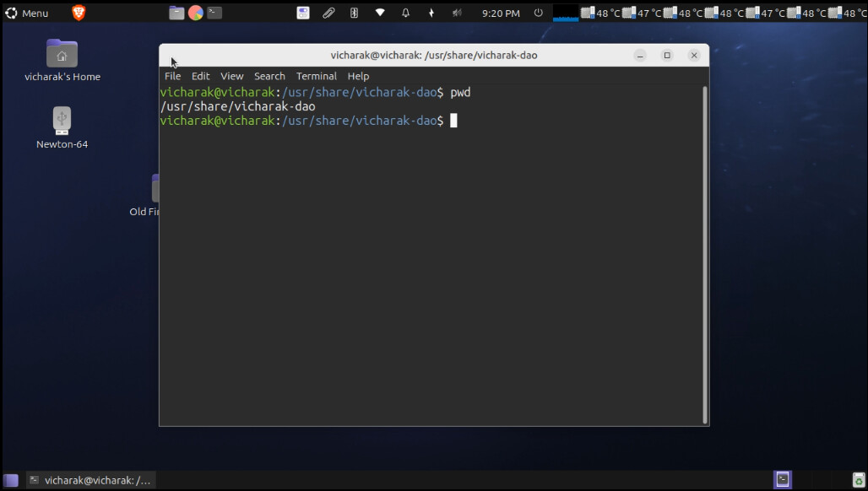This screenshot has height=491, width=868.
Task: Open the terminal's View menu
Action: pyautogui.click(x=231, y=76)
